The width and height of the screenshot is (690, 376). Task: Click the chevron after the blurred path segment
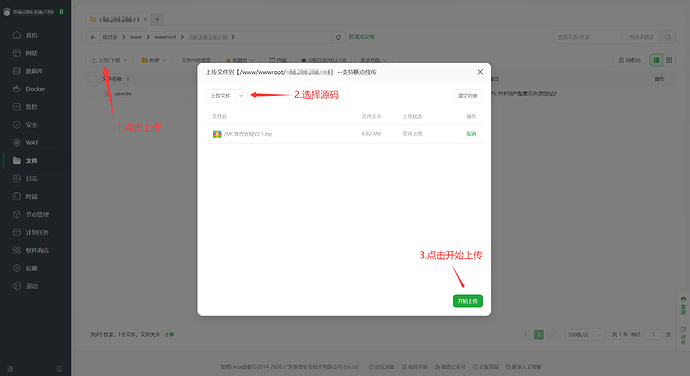(233, 37)
